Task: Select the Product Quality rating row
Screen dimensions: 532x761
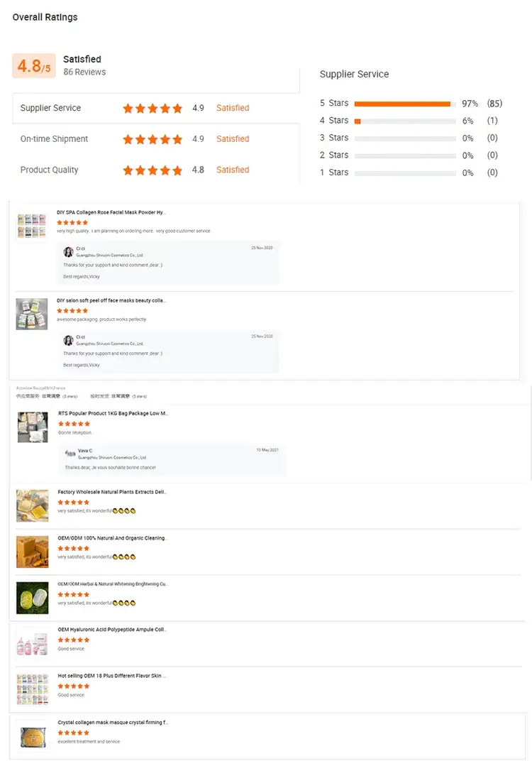Action: (155, 170)
